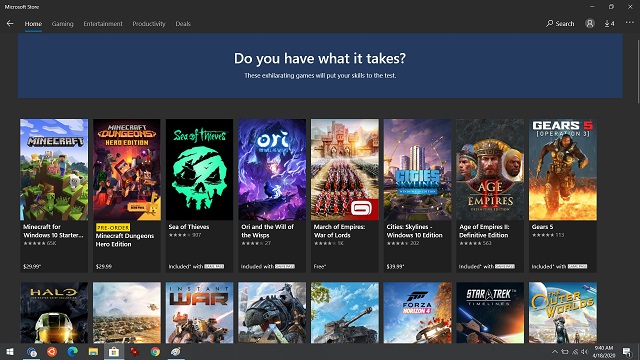Click the Minecraft Dungeons Hero Edition title
This screenshot has width=640, height=360.
[125, 240]
